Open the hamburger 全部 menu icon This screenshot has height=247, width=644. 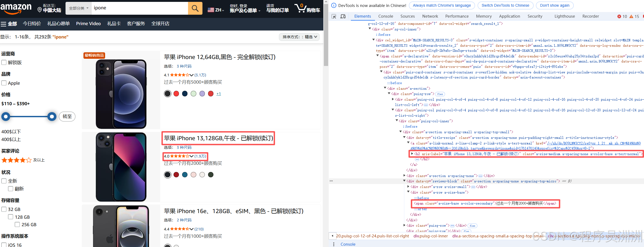pyautogui.click(x=3, y=24)
